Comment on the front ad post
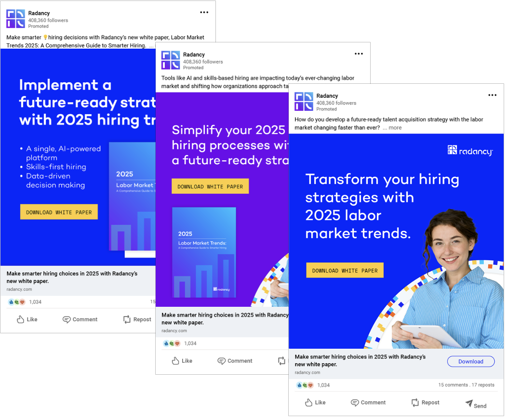508x420 pixels. (x=368, y=403)
